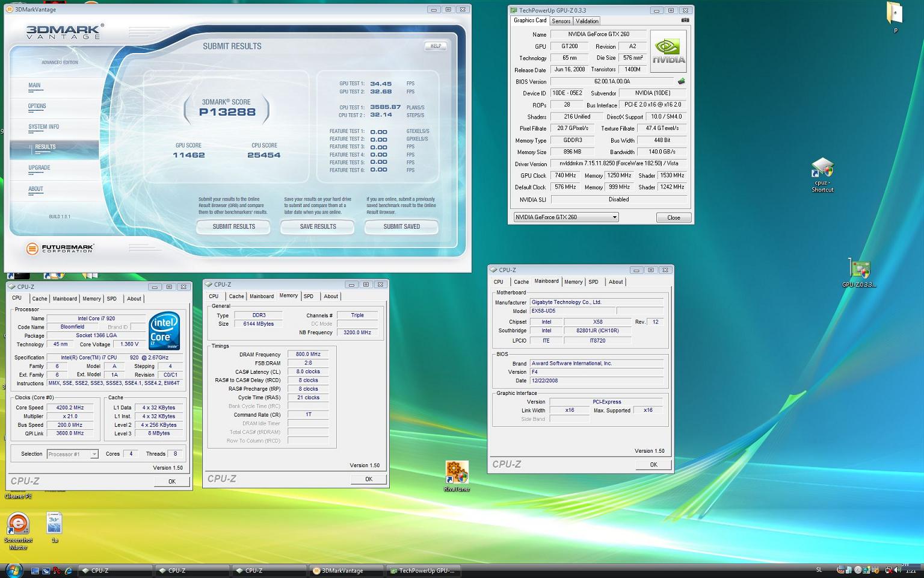Click the BIOS date 12/22/2008 field

596,381
